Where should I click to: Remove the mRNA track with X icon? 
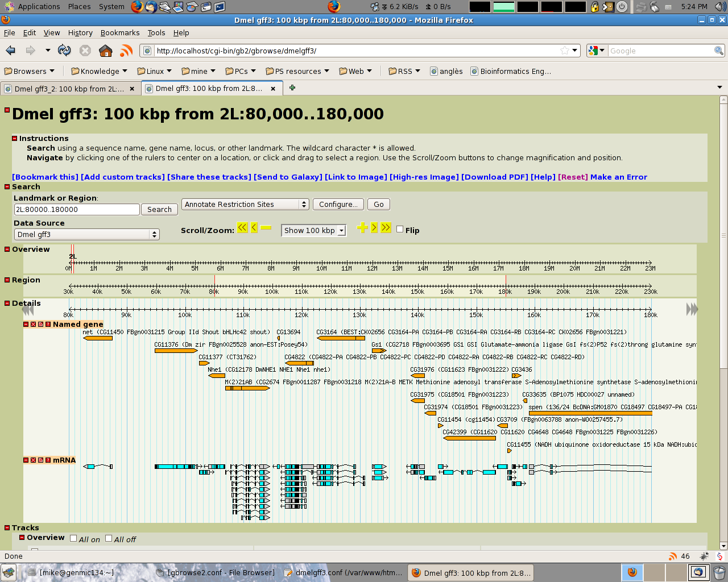(33, 460)
